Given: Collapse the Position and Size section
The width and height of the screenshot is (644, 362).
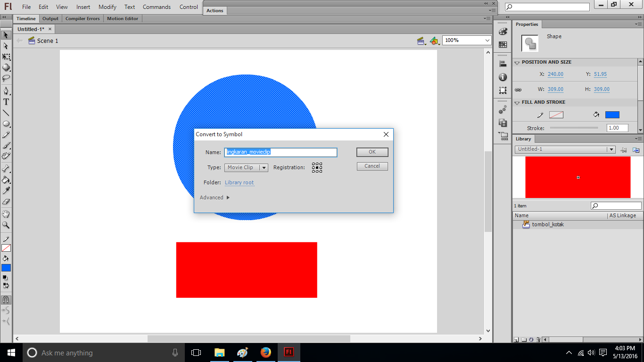Looking at the screenshot, I should 517,62.
